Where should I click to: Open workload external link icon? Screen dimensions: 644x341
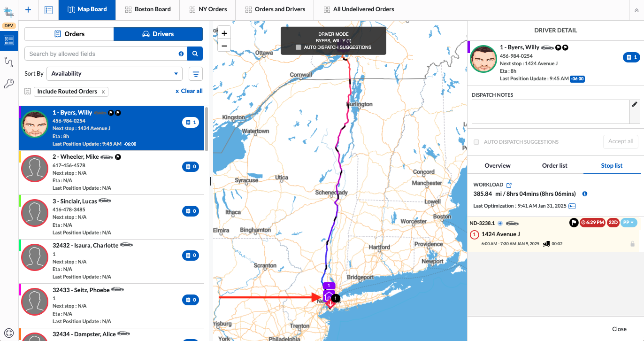point(509,185)
